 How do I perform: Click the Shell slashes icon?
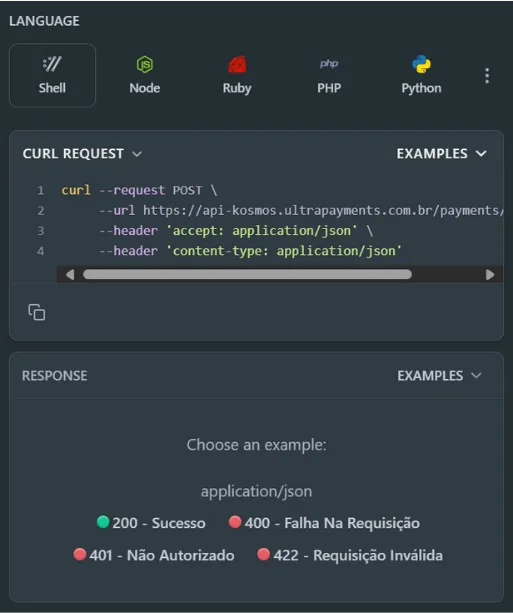click(52, 64)
